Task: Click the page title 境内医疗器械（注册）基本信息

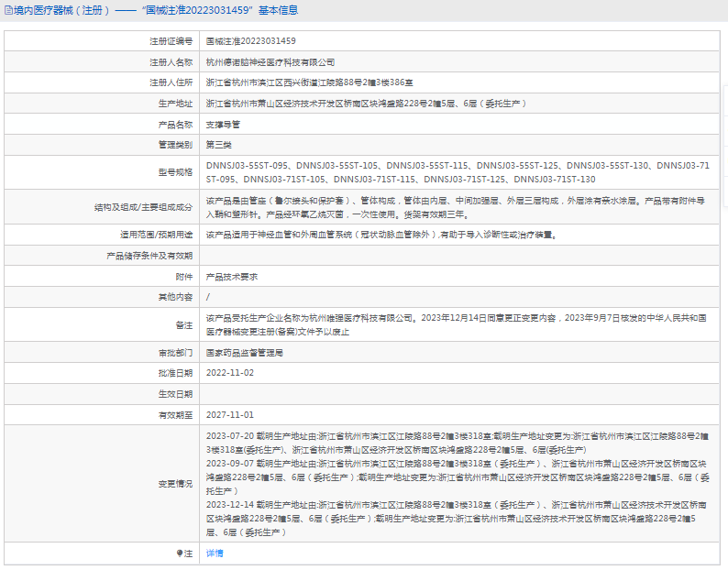Action: pos(156,10)
